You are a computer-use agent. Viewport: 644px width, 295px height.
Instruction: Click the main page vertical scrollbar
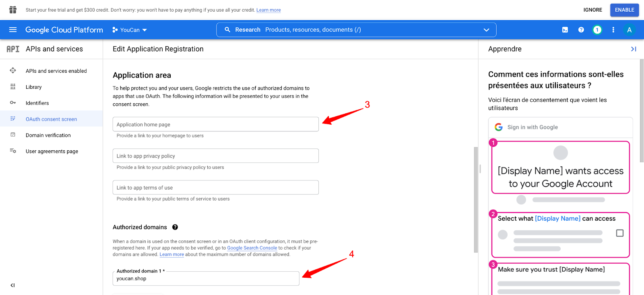coord(476,200)
